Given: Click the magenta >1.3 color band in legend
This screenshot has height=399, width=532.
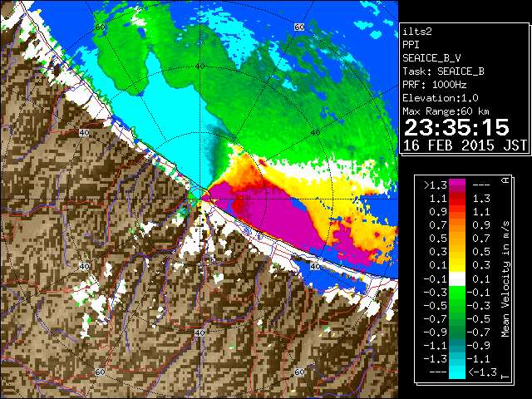Looking at the screenshot, I should tap(457, 185).
